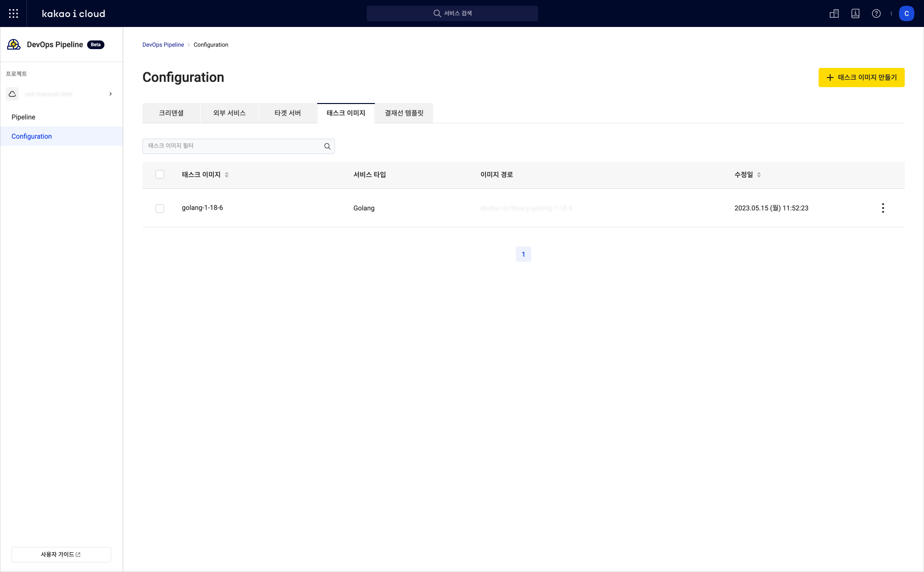This screenshot has height=572, width=924.
Task: Click the Configuration breadcrumb item
Action: 211,45
